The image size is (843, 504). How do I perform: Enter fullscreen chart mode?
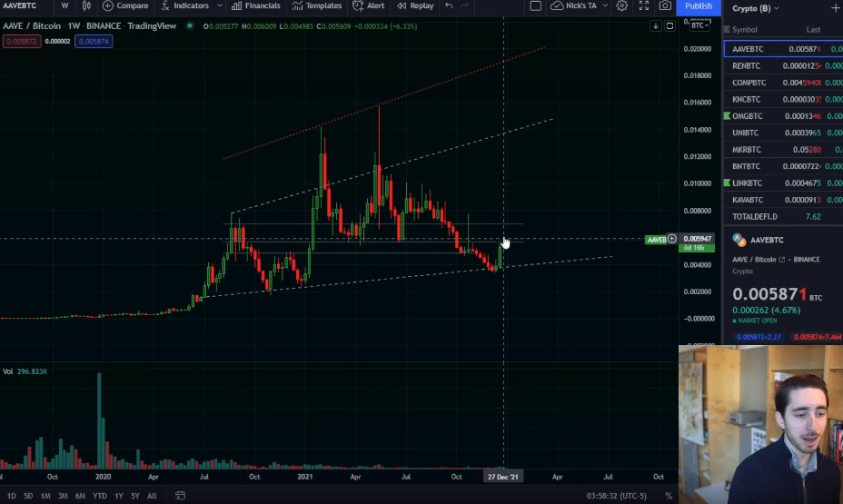tap(644, 6)
